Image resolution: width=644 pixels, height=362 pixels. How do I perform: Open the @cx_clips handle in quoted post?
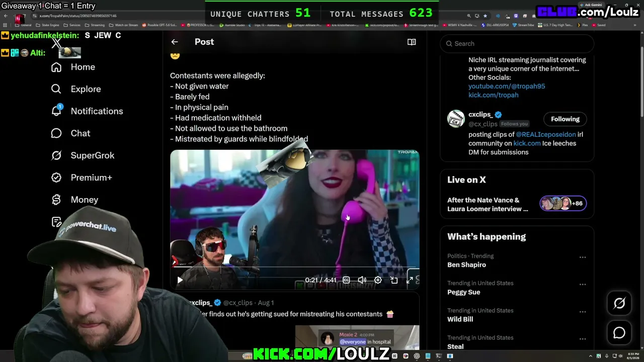[x=237, y=303]
